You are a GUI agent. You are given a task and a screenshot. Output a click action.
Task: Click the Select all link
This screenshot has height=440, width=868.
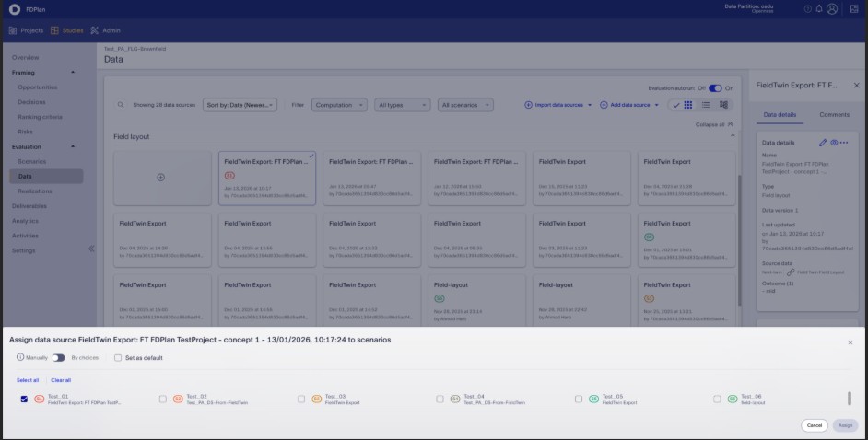tap(28, 380)
